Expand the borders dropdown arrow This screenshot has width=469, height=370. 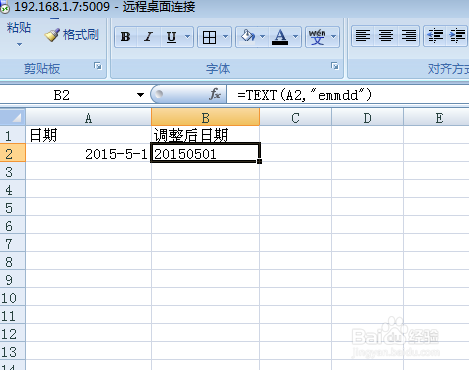226,37
